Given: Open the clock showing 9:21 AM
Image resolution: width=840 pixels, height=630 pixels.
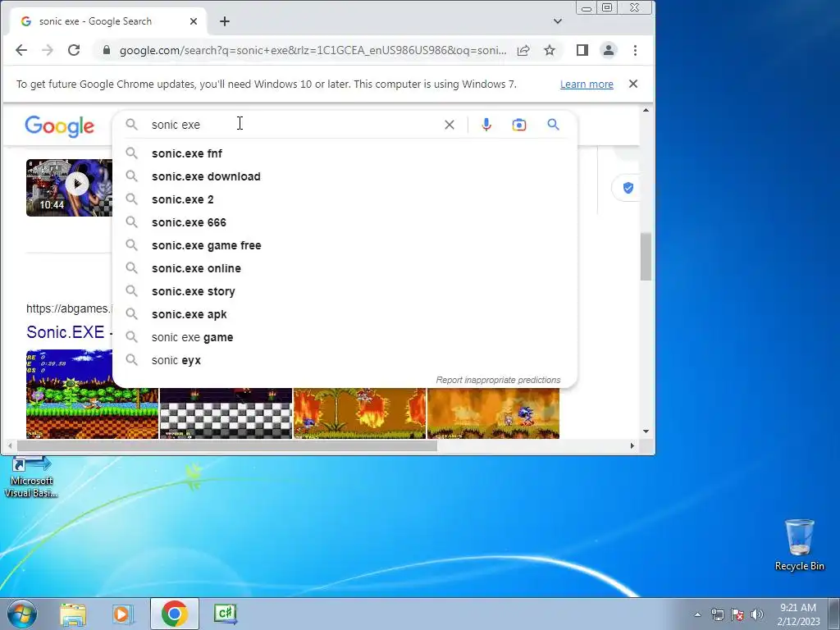Looking at the screenshot, I should (x=798, y=614).
